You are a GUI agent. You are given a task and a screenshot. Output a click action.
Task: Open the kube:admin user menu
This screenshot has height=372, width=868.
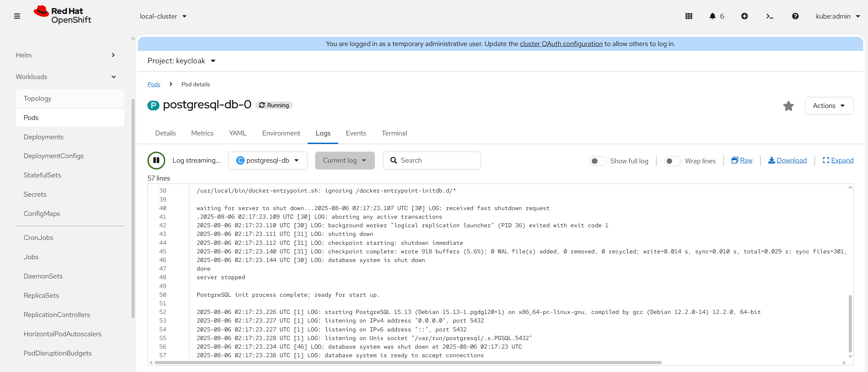pos(838,16)
